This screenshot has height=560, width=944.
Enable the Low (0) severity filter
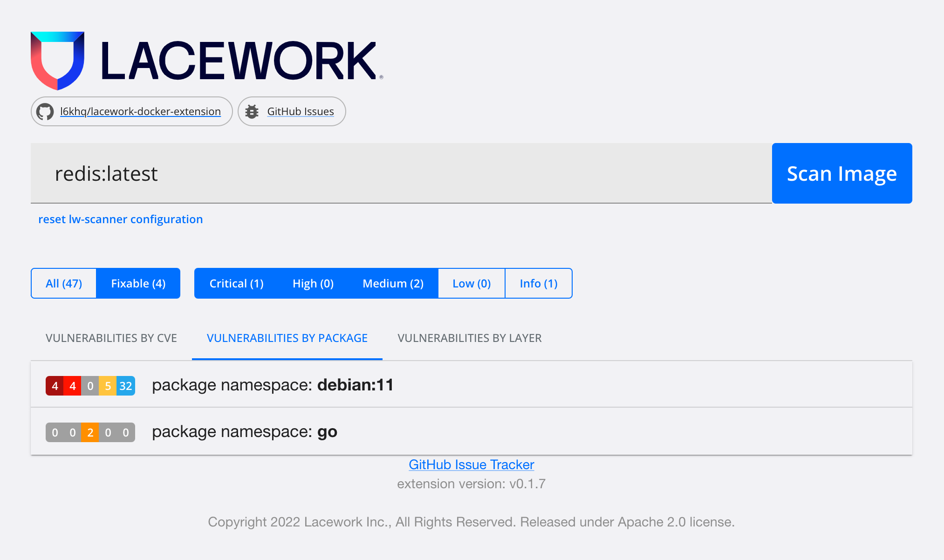coord(472,283)
